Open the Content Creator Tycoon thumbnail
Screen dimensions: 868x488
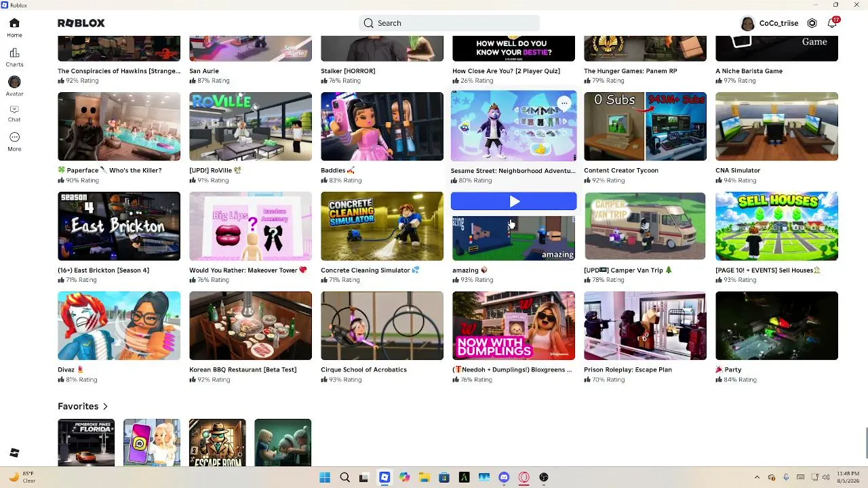pos(645,127)
